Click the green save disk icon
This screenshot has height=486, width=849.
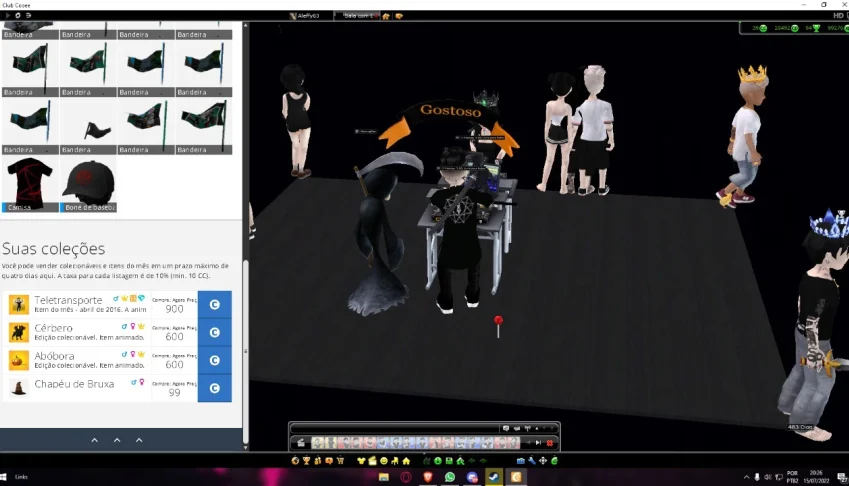(x=449, y=461)
